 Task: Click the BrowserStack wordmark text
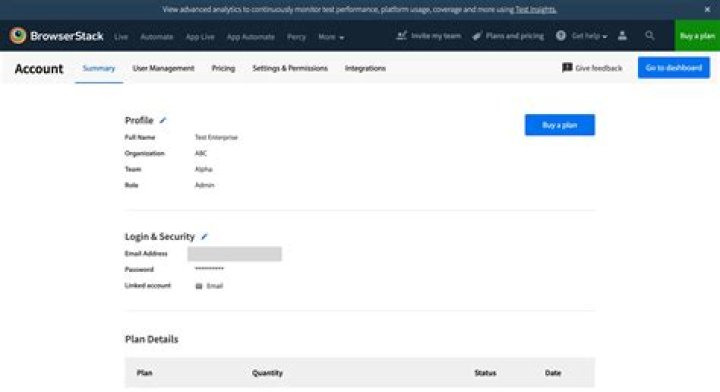(67, 36)
